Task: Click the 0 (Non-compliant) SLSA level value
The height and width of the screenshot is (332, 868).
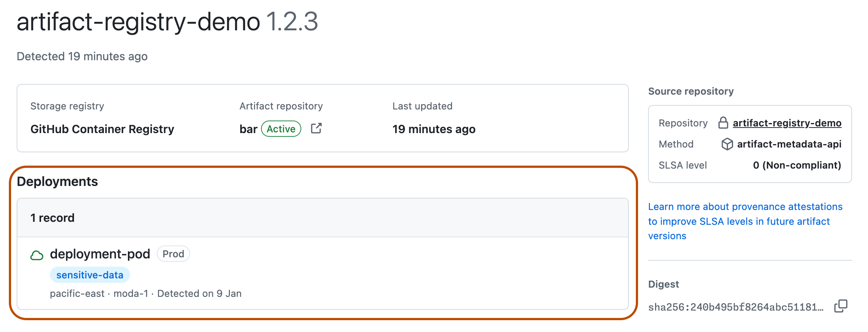Action: [x=797, y=165]
